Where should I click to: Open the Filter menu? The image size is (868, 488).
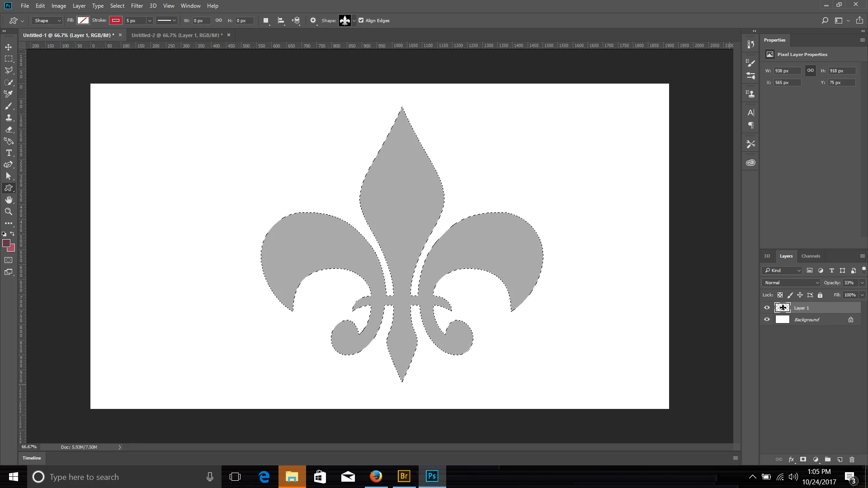tap(137, 6)
